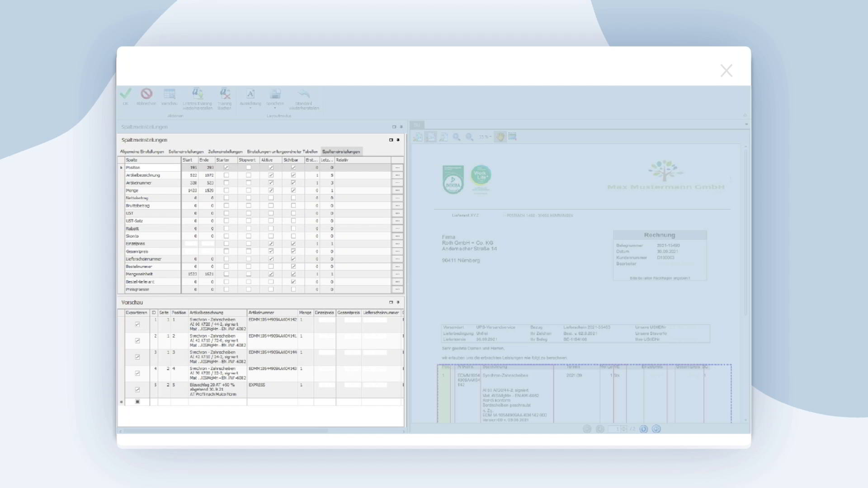Click the third page view icon in viewer toolbar

(443, 137)
